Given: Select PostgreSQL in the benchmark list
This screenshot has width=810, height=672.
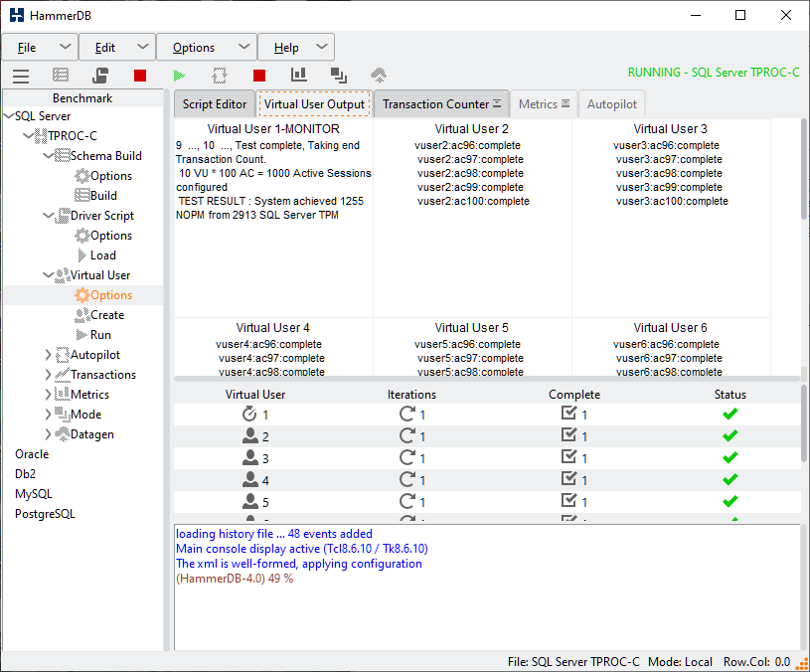Looking at the screenshot, I should pos(45,514).
